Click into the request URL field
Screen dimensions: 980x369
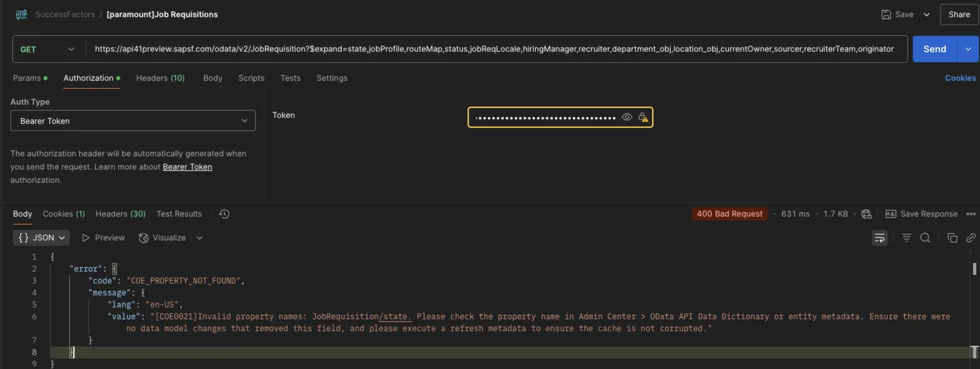(x=494, y=49)
